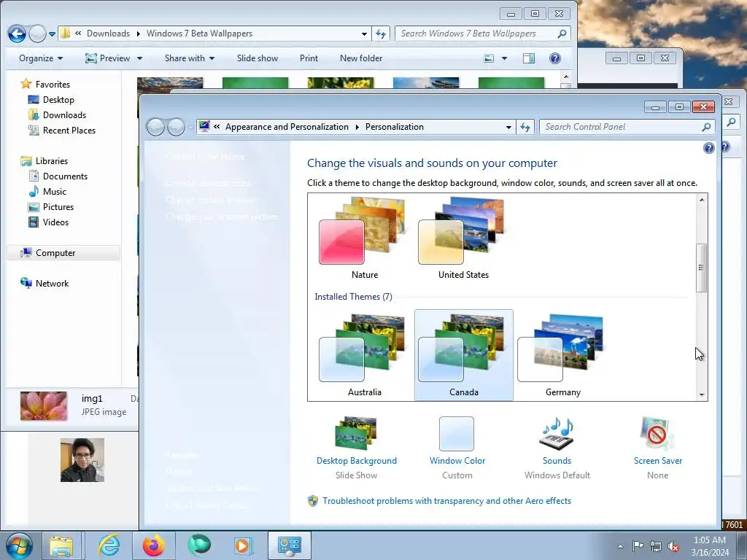Click the themes list scrollbar thumb
Viewport: 747px width, 560px height.
(x=701, y=268)
